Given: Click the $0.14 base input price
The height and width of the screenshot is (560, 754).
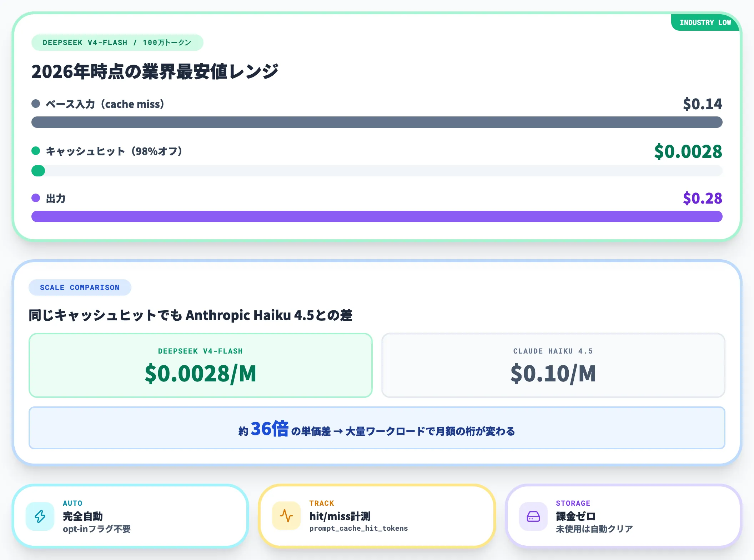Looking at the screenshot, I should coord(703,104).
